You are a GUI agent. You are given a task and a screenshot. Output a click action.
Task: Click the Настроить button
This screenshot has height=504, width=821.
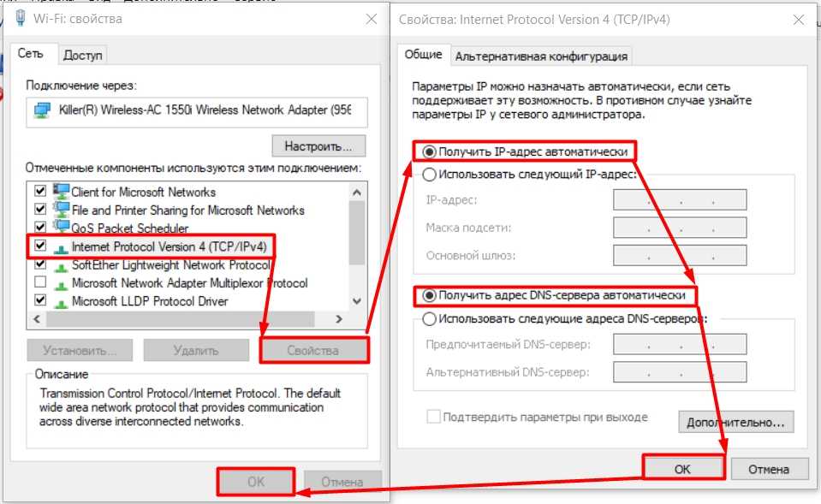(x=318, y=145)
